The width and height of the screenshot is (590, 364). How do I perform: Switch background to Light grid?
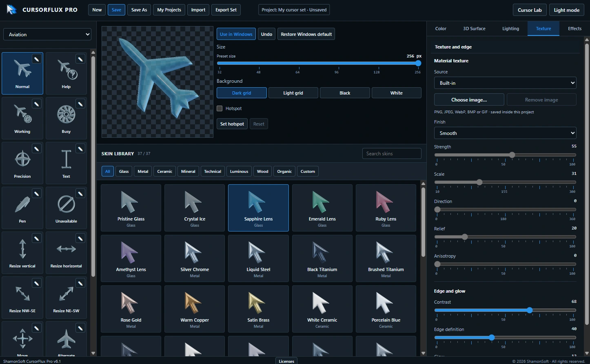pyautogui.click(x=293, y=93)
